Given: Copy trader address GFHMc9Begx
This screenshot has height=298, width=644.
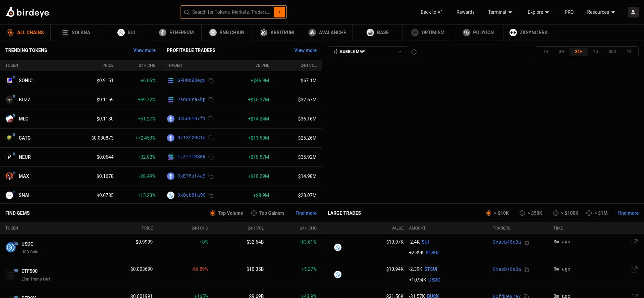Looking at the screenshot, I should click(x=211, y=81).
